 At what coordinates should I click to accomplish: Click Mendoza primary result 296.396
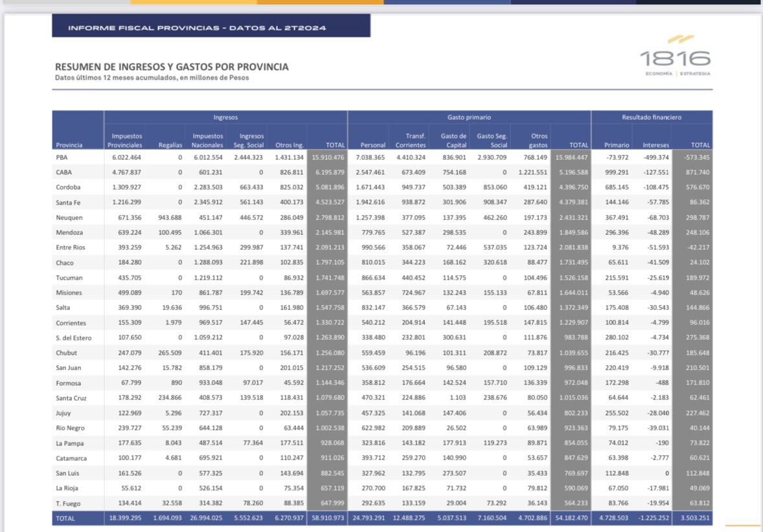point(617,232)
